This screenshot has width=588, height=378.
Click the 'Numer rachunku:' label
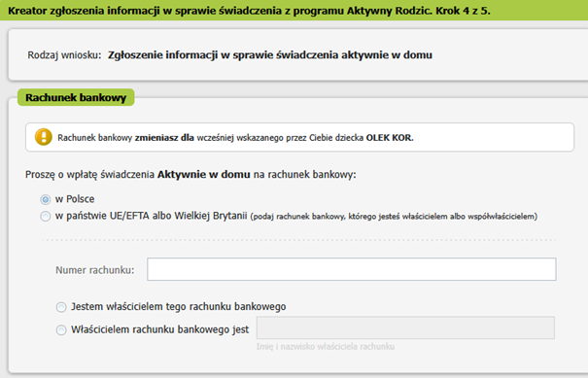pos(95,270)
